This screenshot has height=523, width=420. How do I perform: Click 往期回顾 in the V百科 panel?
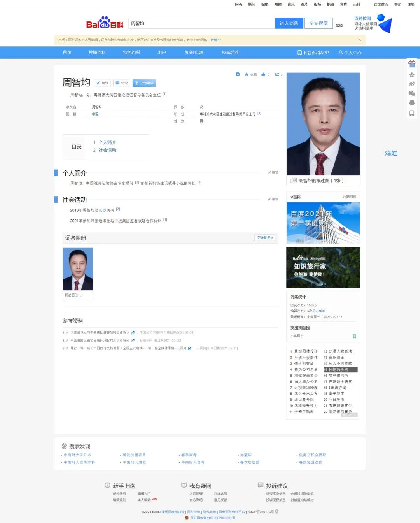(x=350, y=197)
